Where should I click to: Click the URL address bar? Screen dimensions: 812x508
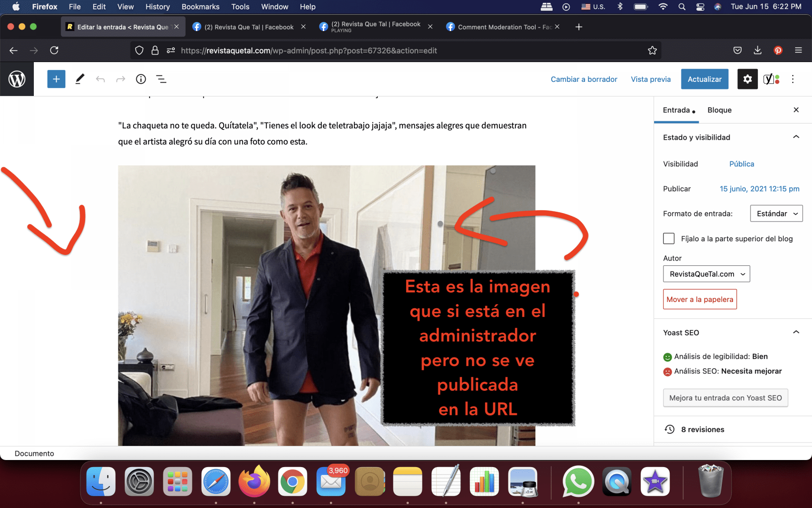[x=395, y=50]
